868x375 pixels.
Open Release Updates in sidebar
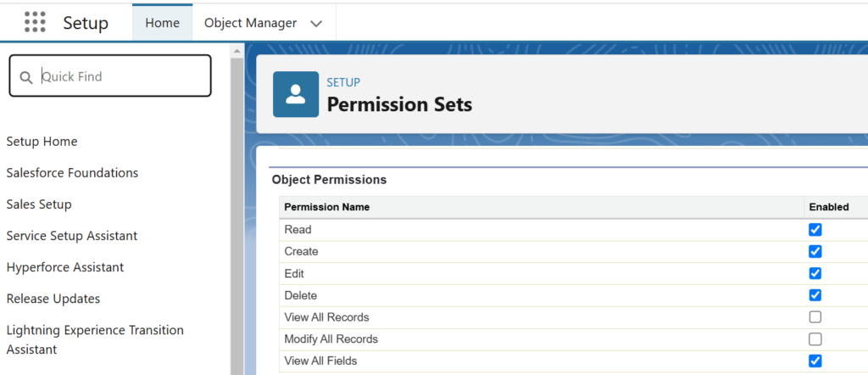point(53,299)
